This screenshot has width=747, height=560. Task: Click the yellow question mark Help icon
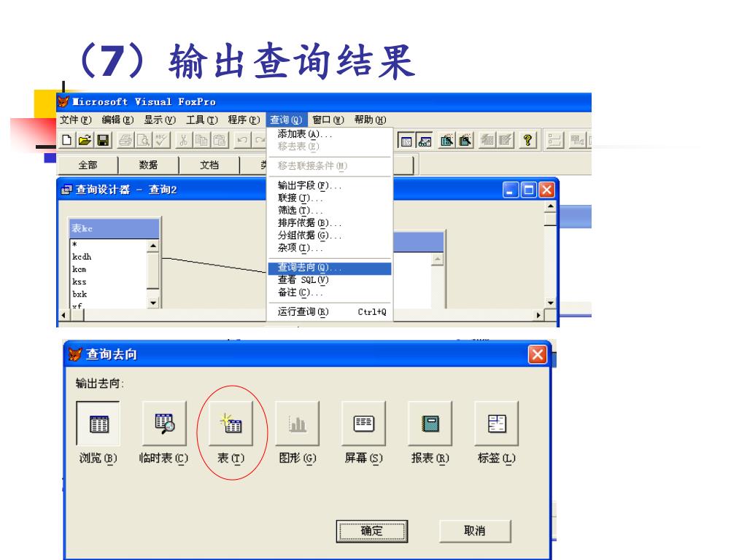pyautogui.click(x=527, y=141)
